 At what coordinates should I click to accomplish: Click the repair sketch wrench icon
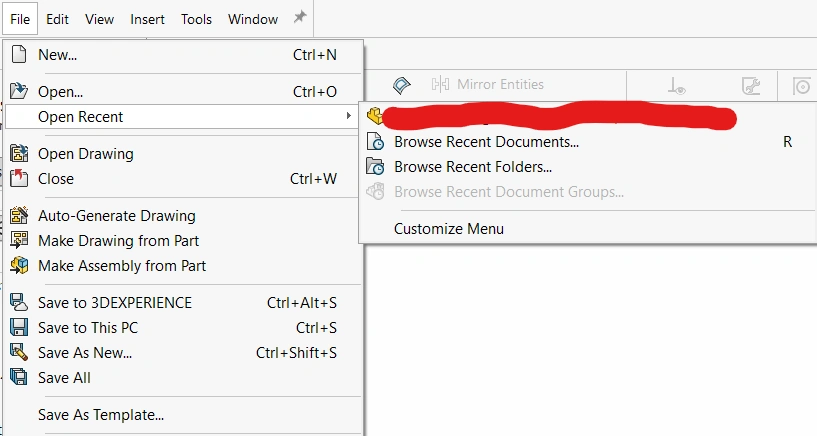coord(751,85)
